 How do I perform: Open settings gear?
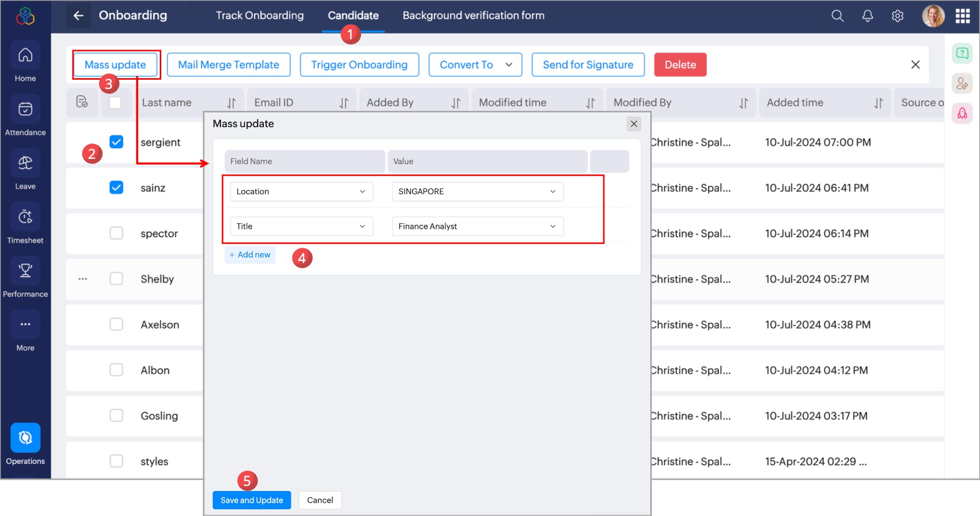click(x=897, y=16)
